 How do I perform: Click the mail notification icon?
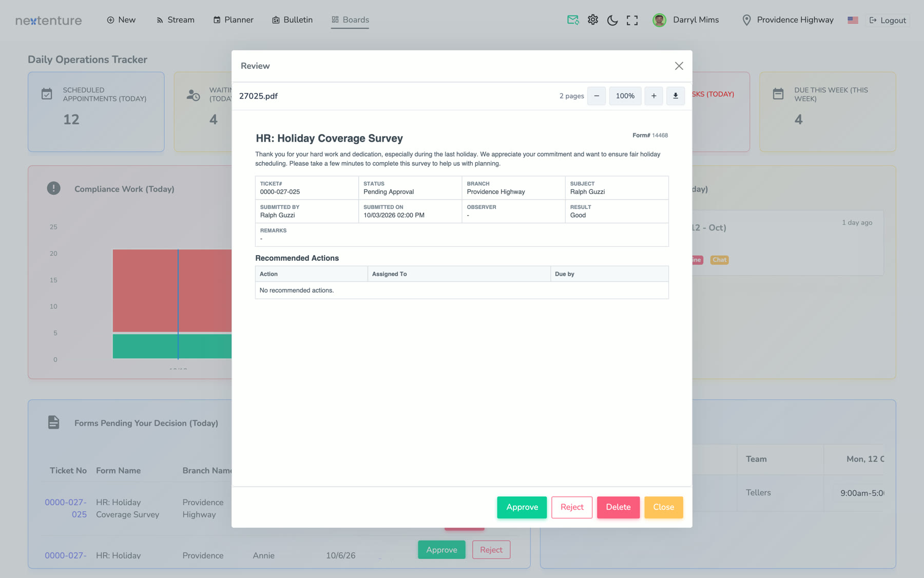[573, 20]
